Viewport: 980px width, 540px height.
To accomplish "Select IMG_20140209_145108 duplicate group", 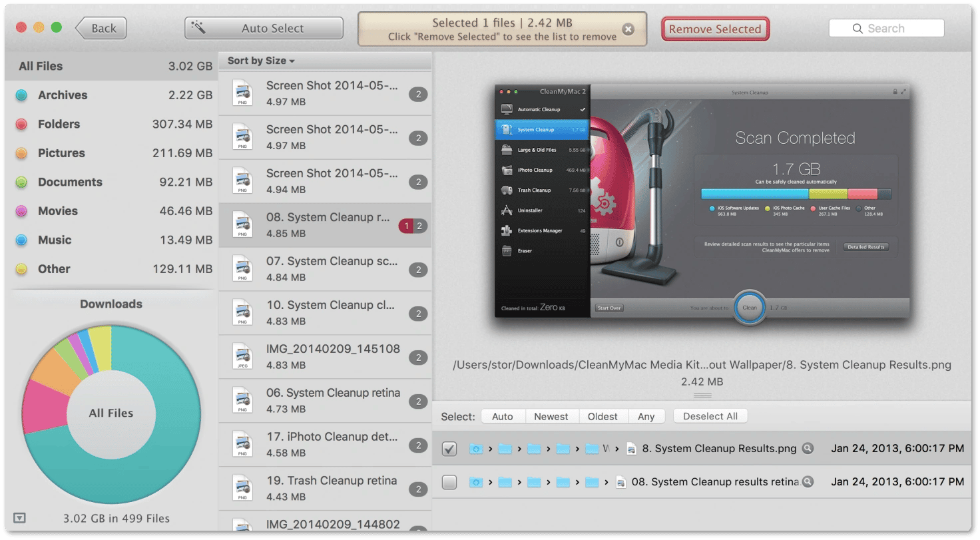I will [325, 357].
